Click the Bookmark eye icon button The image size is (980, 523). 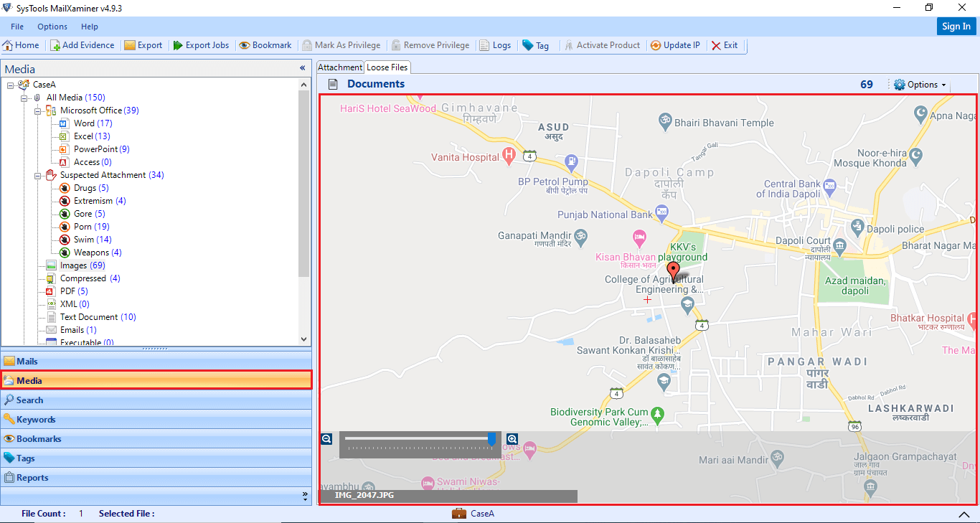point(265,45)
